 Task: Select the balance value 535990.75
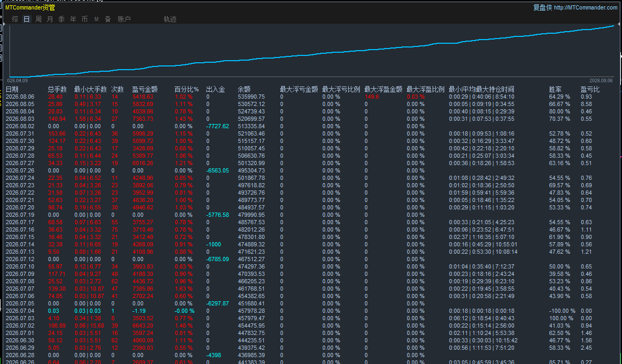coord(251,97)
